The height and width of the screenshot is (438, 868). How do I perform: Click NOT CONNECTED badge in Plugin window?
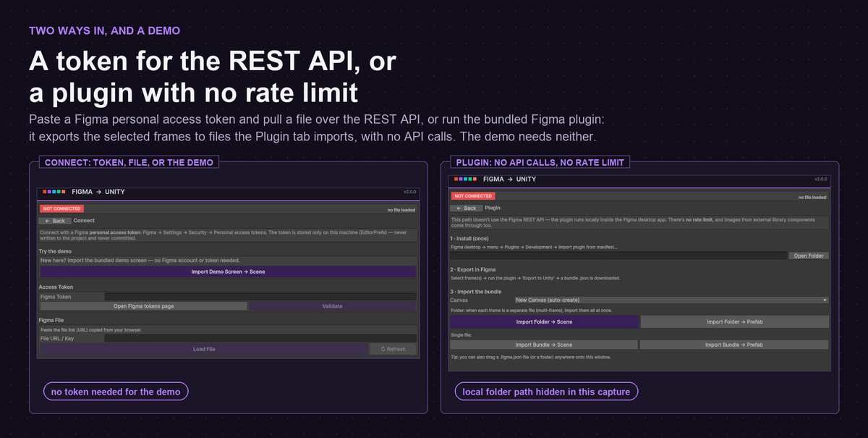click(472, 196)
